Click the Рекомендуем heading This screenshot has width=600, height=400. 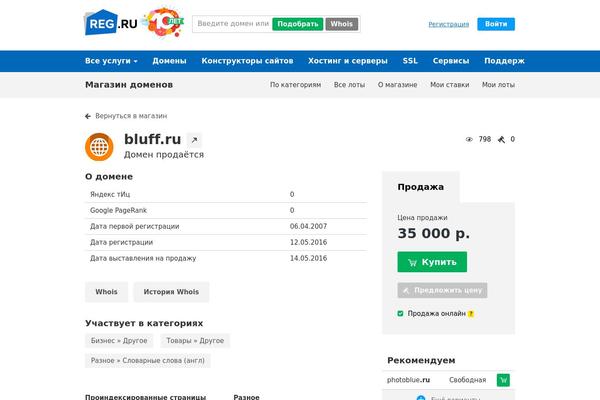pos(421,361)
